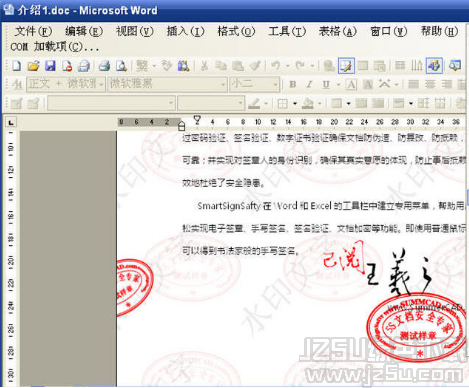Save the document with the floppy icon
Screen dimensions: 469x388
point(50,66)
